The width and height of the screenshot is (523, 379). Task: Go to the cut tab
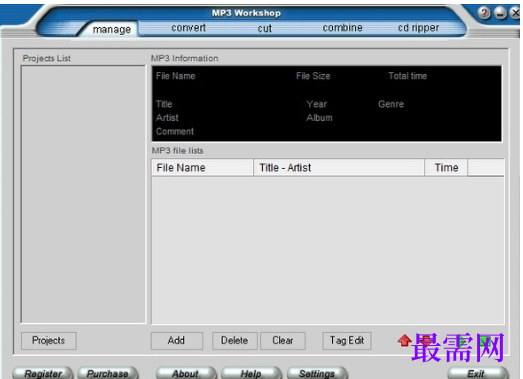coord(265,28)
